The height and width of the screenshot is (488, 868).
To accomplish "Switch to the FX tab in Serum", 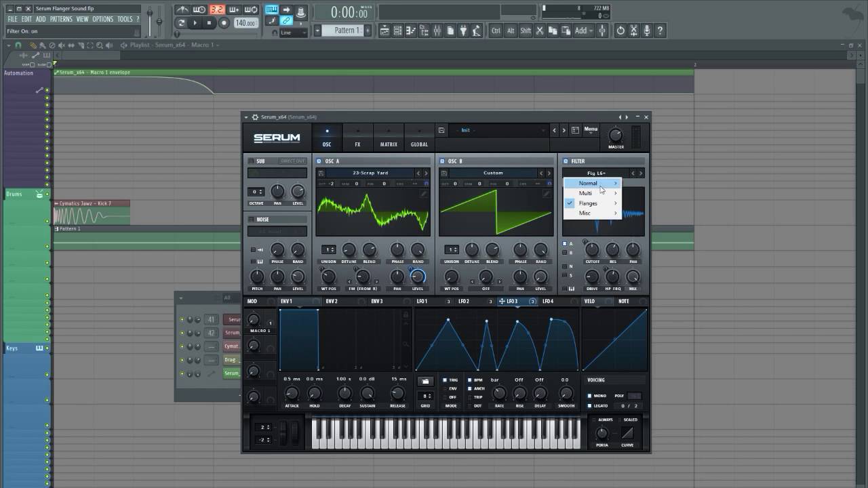I will [357, 136].
